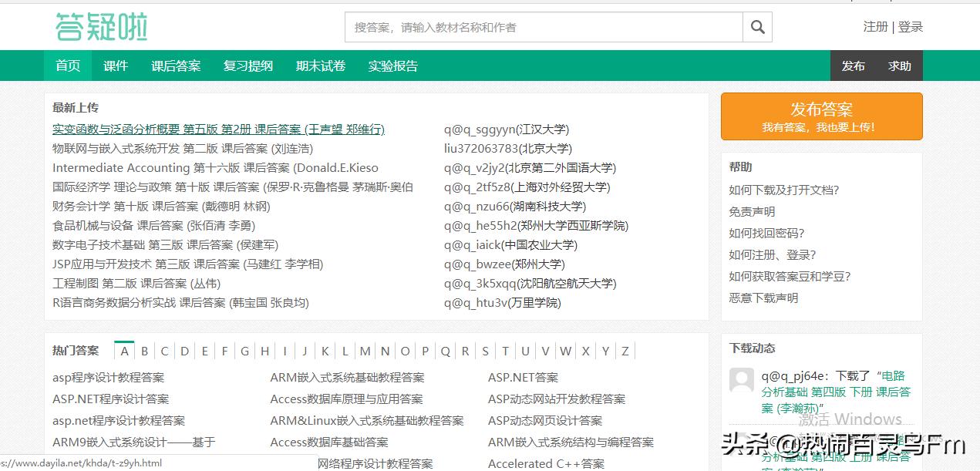
Task: Open the 课后答案 navigation menu
Action: pos(176,66)
